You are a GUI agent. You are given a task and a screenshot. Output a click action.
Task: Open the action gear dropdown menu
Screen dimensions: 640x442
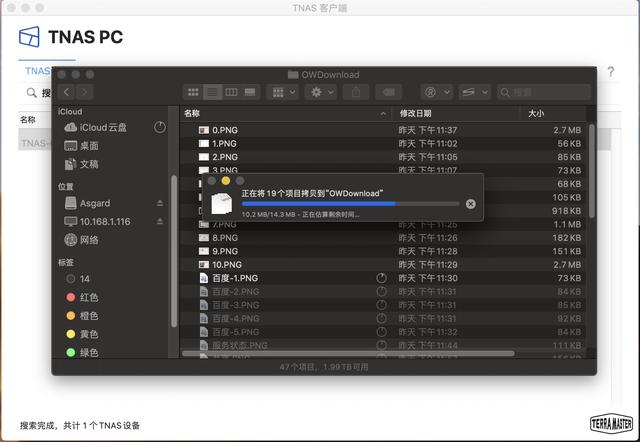pyautogui.click(x=321, y=92)
